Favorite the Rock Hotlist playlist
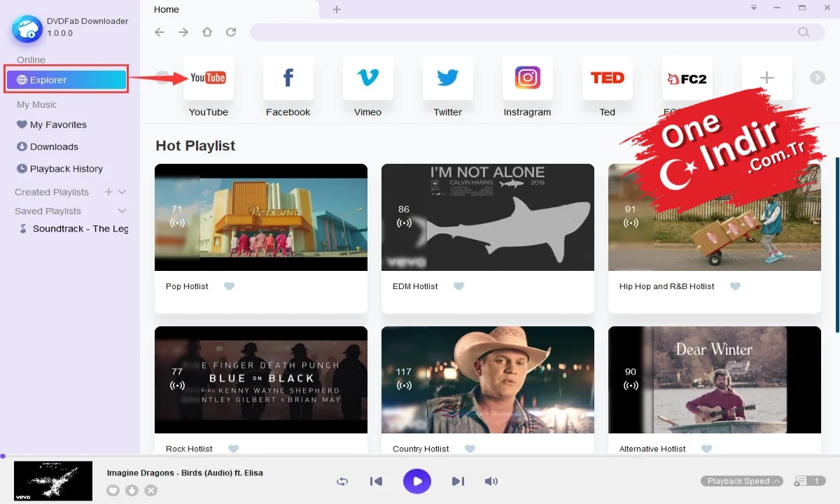Screen dimensions: 840x504 point(233,449)
